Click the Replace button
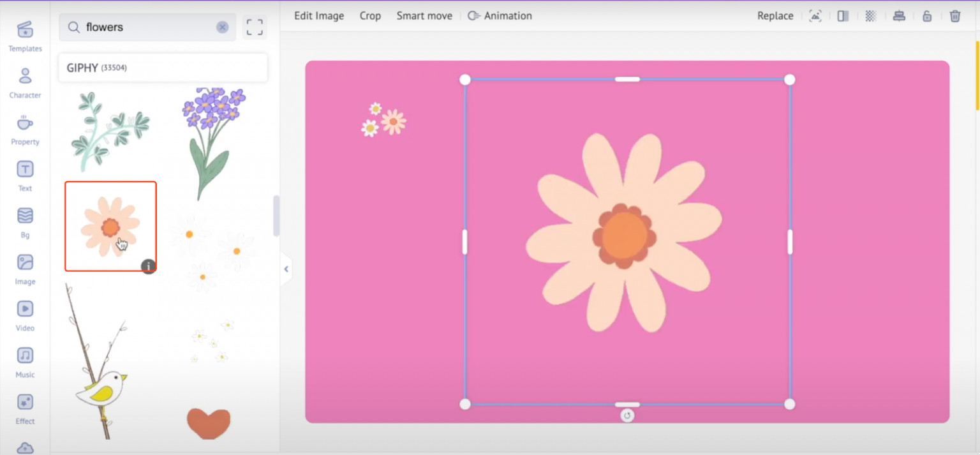This screenshot has height=455, width=980. coord(775,15)
